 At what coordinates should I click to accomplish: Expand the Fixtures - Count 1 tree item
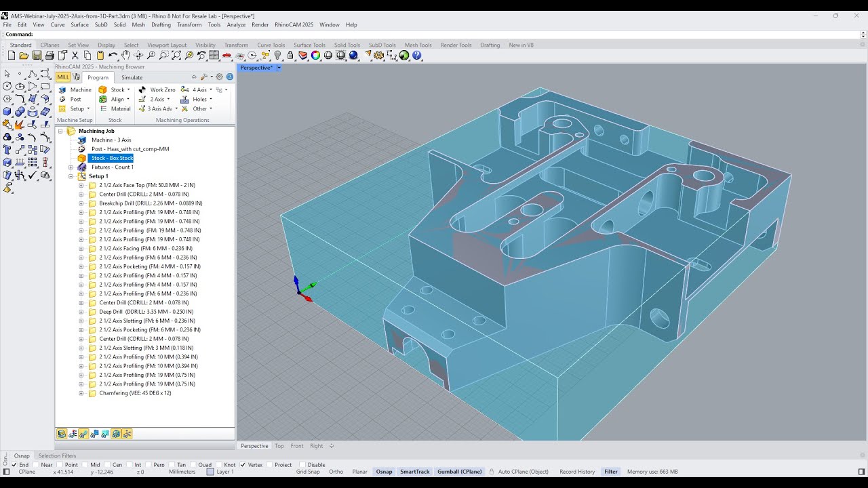(71, 167)
